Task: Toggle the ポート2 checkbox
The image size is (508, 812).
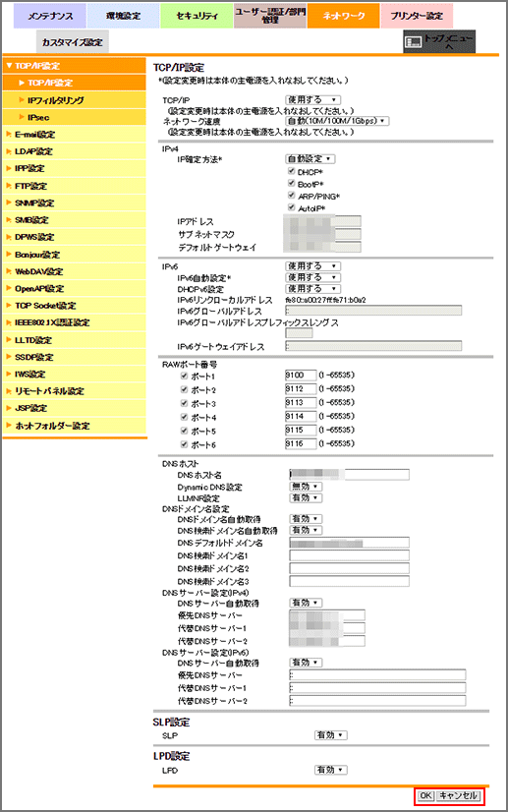Action: point(184,389)
